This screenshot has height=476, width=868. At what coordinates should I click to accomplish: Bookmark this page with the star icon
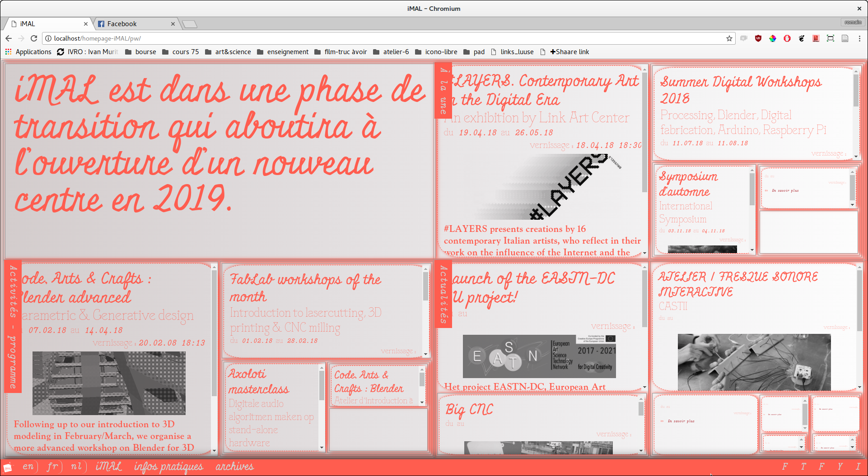(x=729, y=38)
